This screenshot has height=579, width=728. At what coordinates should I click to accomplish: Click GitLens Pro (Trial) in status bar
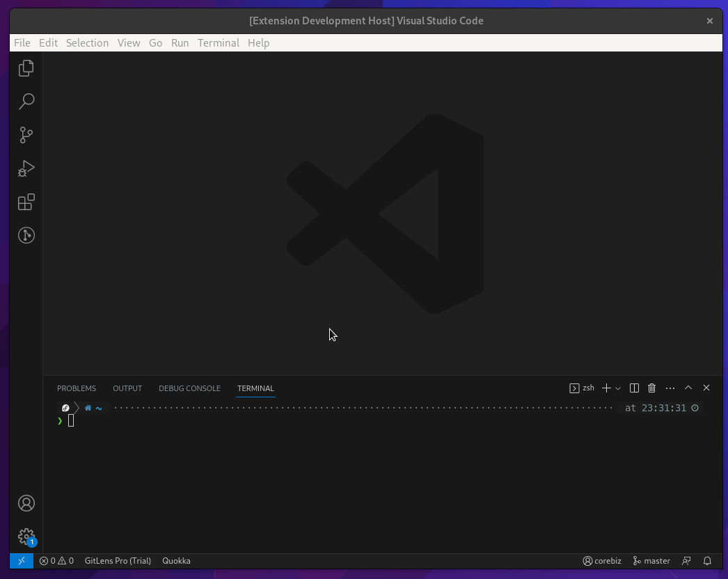point(118,560)
